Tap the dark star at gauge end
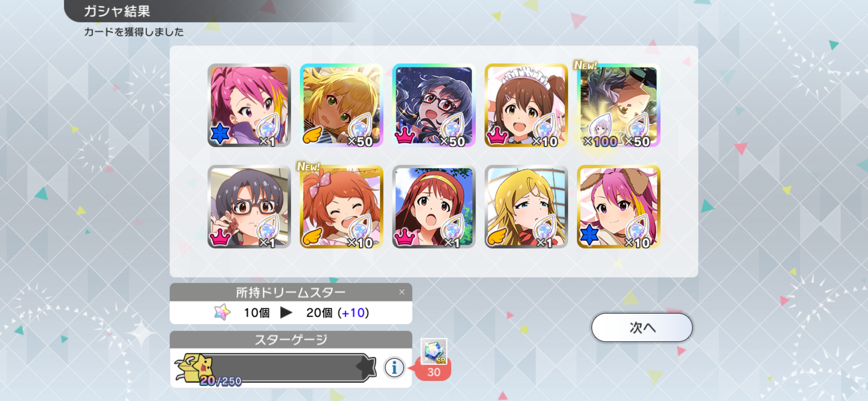Screen dimensions: 868x401 pos(366,367)
